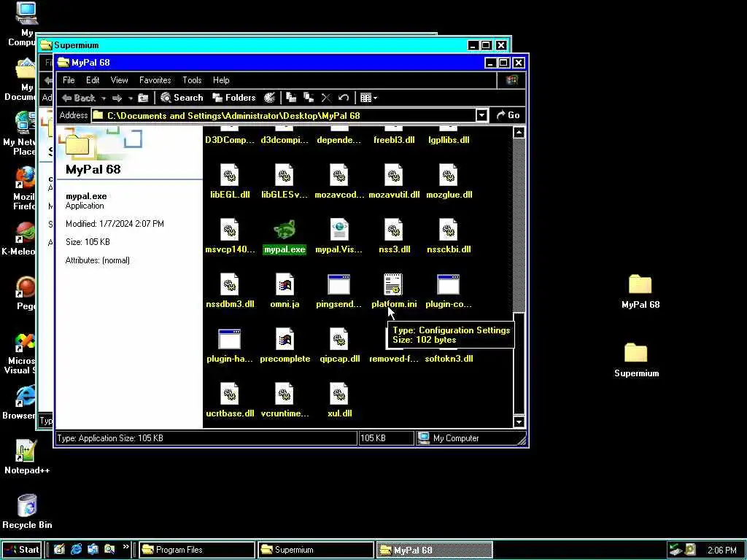Select Notepad++ desktop shortcut
The image size is (747, 560).
click(27, 456)
